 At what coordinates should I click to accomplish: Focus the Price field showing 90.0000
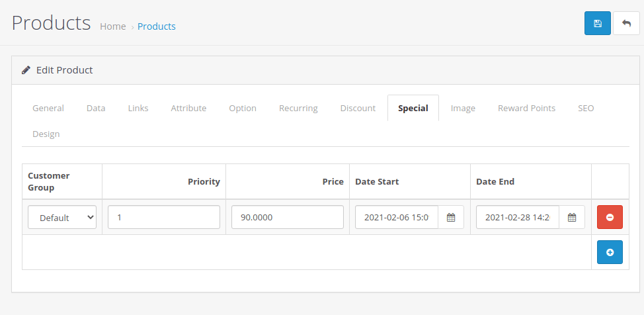[x=287, y=217]
